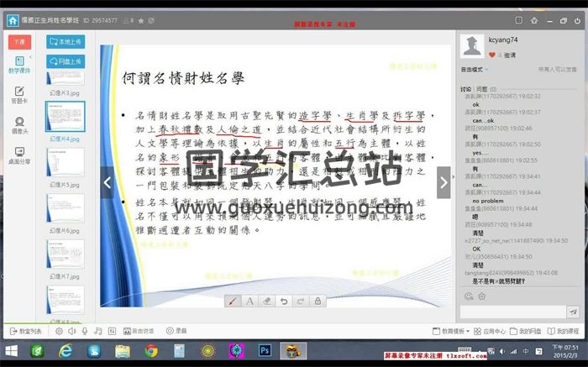
Task: Open Photoshop from taskbar
Action: (265, 351)
